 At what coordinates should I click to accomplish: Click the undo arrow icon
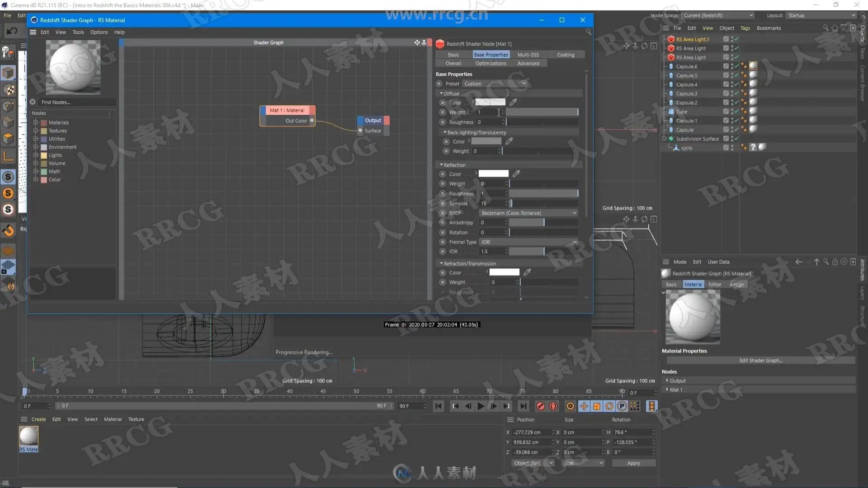[12, 31]
